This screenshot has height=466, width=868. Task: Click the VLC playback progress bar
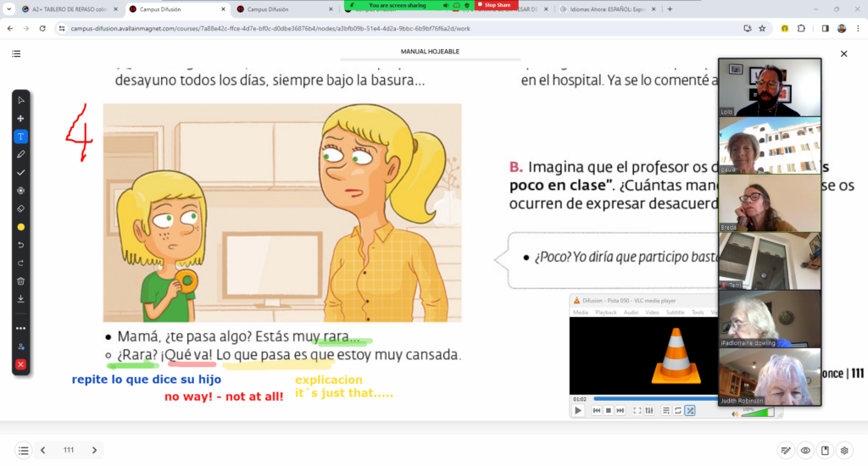coord(656,398)
